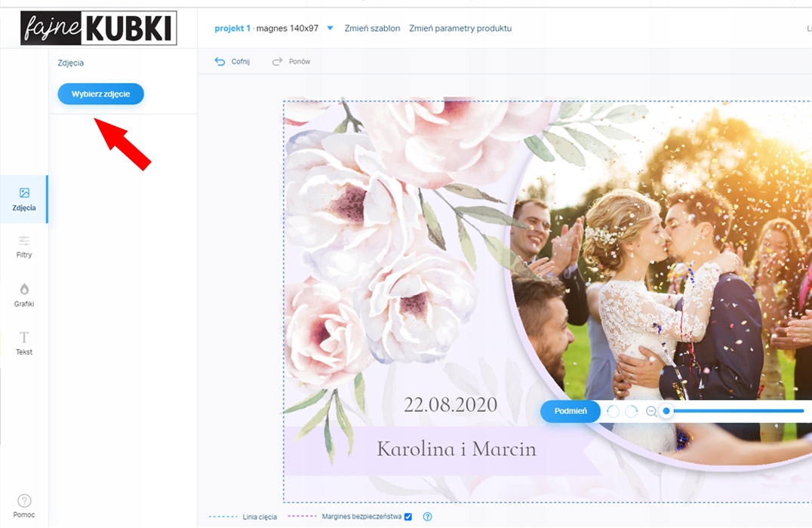Image resolution: width=812 pixels, height=528 pixels.
Task: Click the Podmień button on the photo
Action: 571,411
